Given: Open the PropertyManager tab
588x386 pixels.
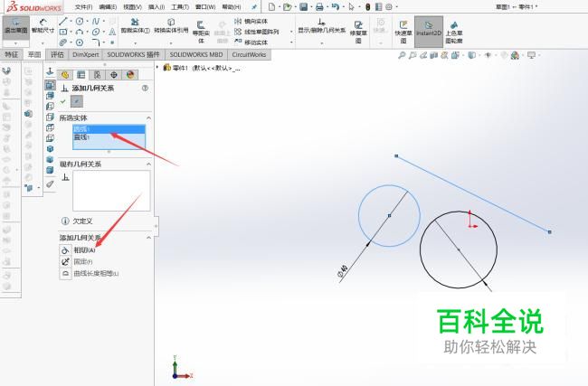Looking at the screenshot, I should [x=81, y=74].
